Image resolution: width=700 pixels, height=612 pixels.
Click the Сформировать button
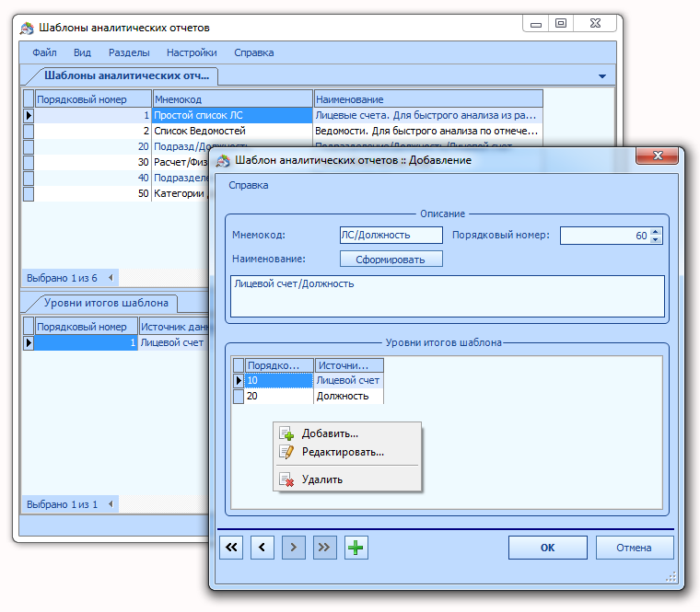[x=391, y=260]
